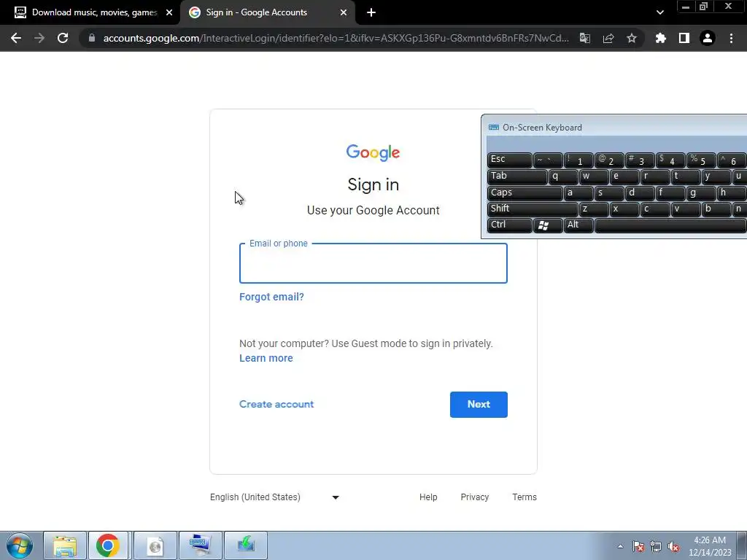Open the Learn more link

click(x=266, y=358)
